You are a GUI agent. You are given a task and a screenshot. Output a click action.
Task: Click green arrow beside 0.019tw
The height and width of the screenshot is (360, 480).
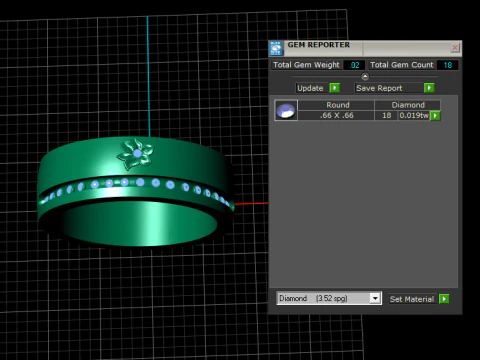(435, 116)
